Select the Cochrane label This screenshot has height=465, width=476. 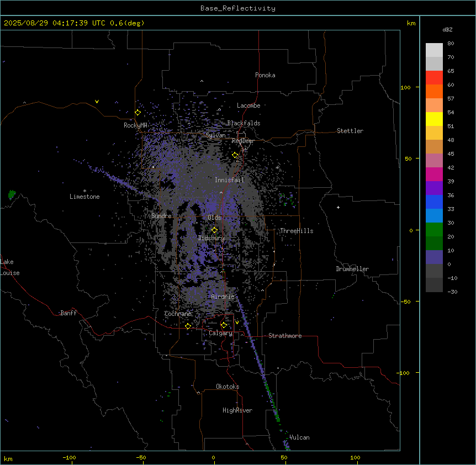178,314
